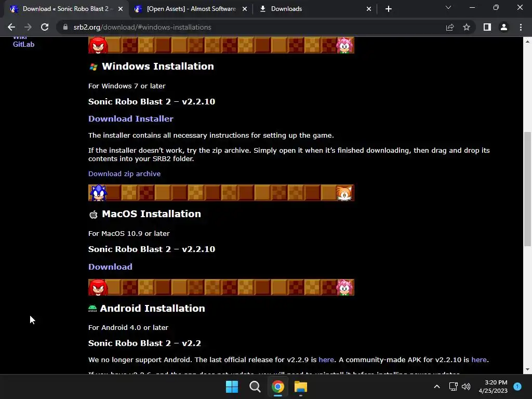Click 'For MacOS 10.9 or later' text
This screenshot has width=532, height=399.
129,234
